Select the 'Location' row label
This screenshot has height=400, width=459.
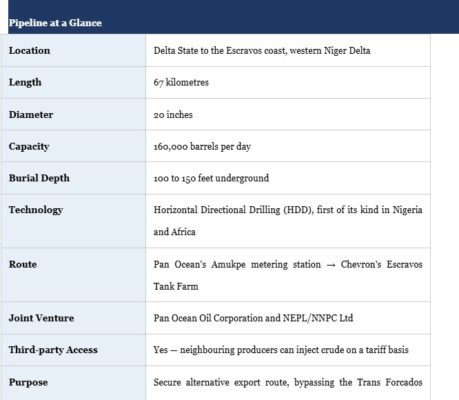point(29,50)
